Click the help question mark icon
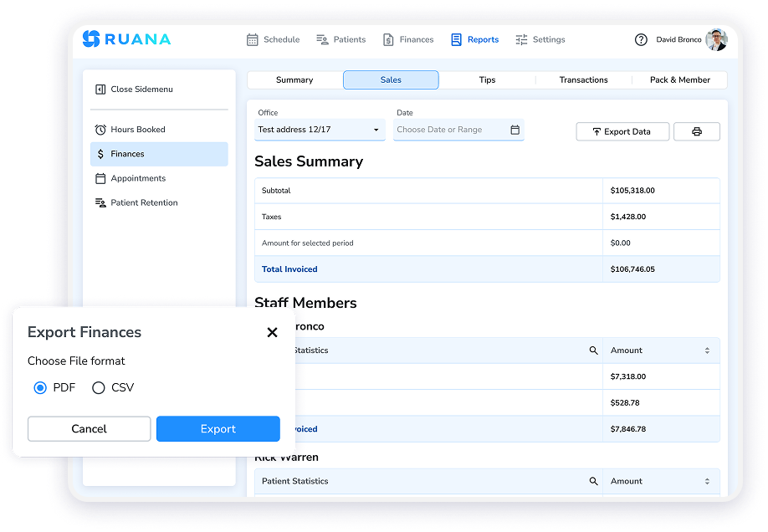This screenshot has width=768, height=532. [641, 39]
